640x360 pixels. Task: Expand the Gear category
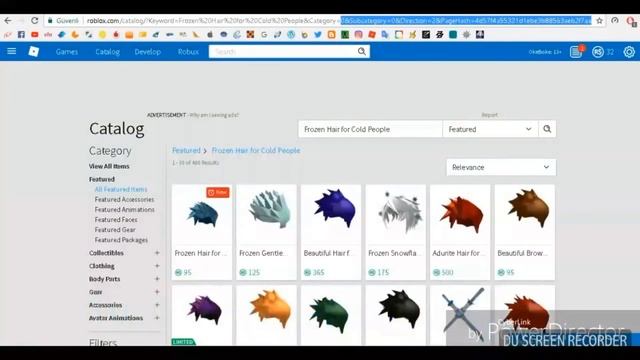(157, 292)
